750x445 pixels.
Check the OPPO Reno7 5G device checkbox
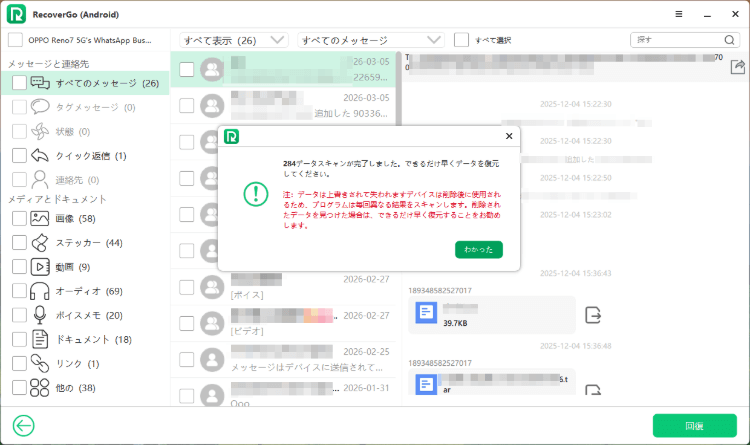point(15,40)
